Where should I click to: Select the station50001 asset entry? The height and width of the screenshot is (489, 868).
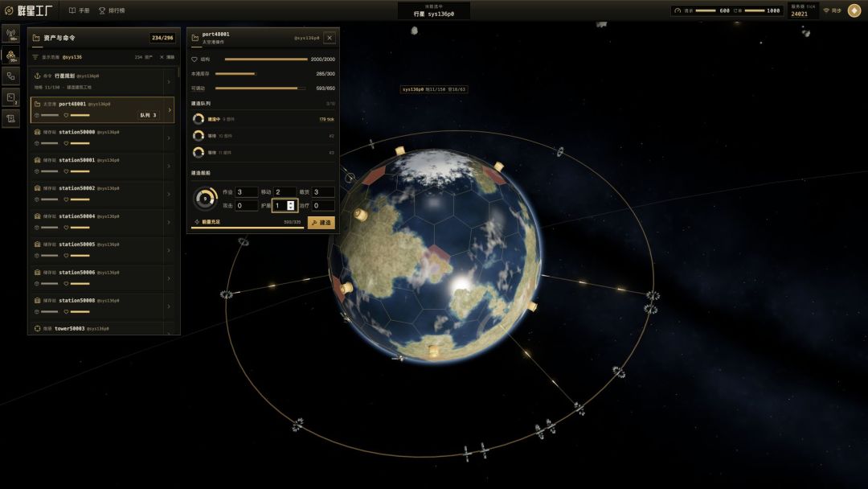[x=102, y=166]
